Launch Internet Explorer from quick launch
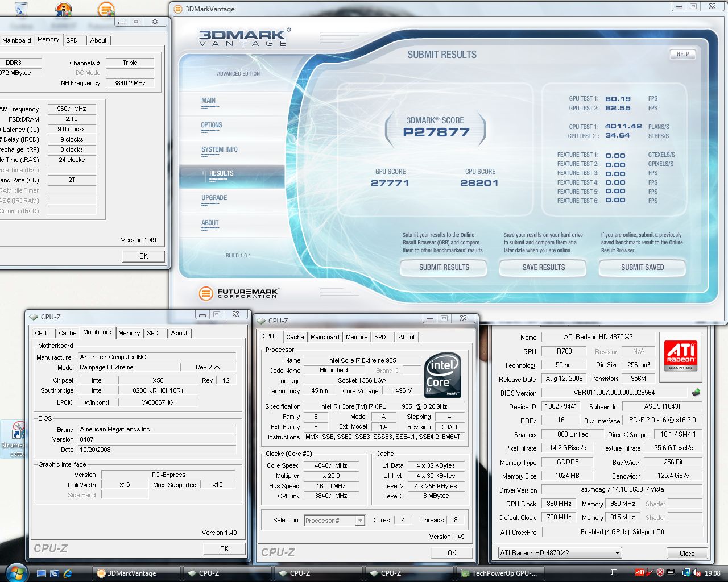This screenshot has height=582, width=728. pos(68,573)
